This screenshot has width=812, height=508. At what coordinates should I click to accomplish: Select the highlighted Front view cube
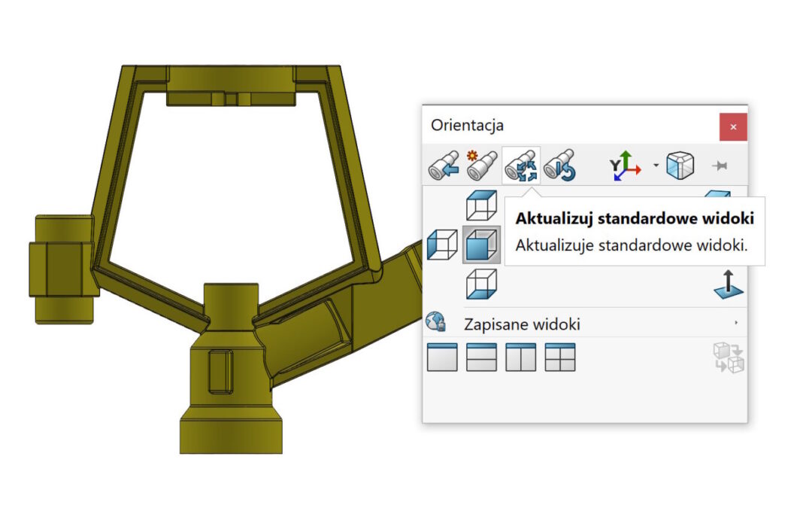481,245
